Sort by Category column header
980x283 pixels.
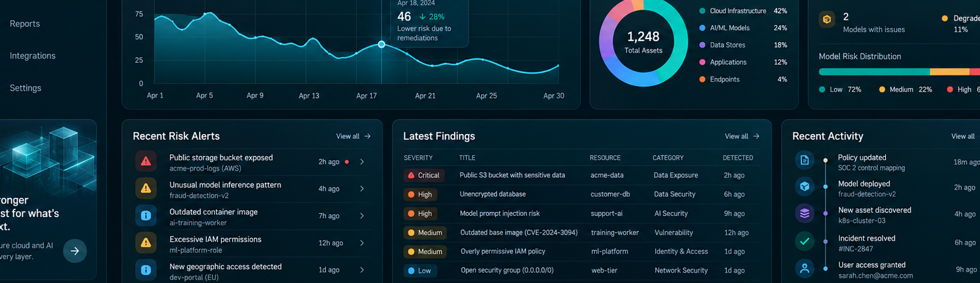coord(668,158)
